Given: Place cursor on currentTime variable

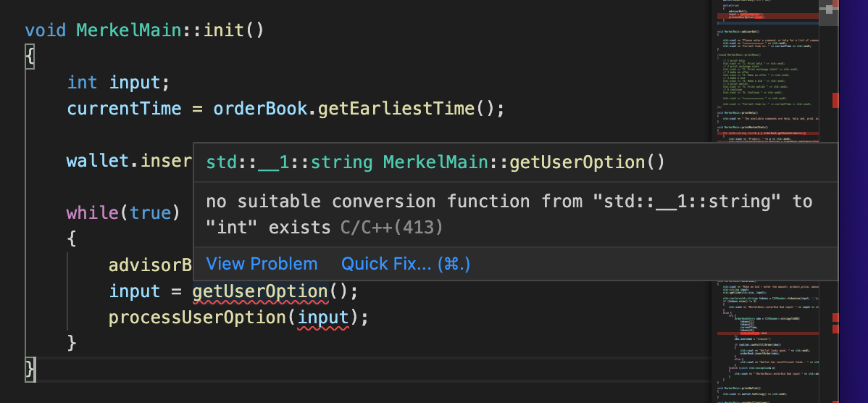Looking at the screenshot, I should coord(124,109).
